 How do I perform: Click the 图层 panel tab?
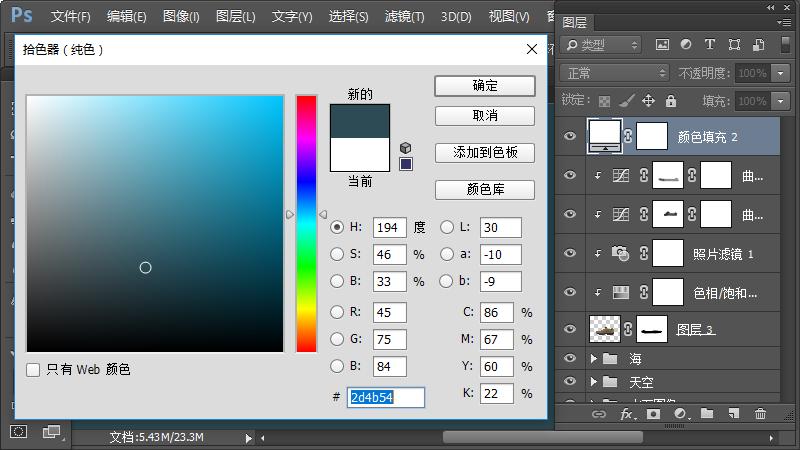(575, 22)
